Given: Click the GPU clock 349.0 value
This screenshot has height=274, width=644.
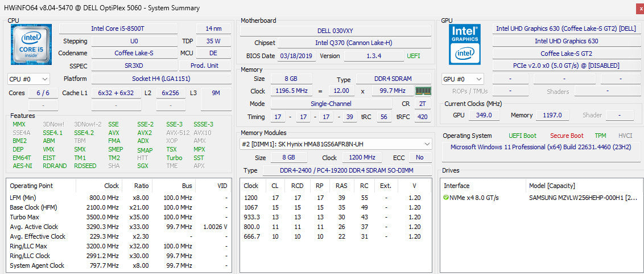Looking at the screenshot, I should click(x=484, y=115).
